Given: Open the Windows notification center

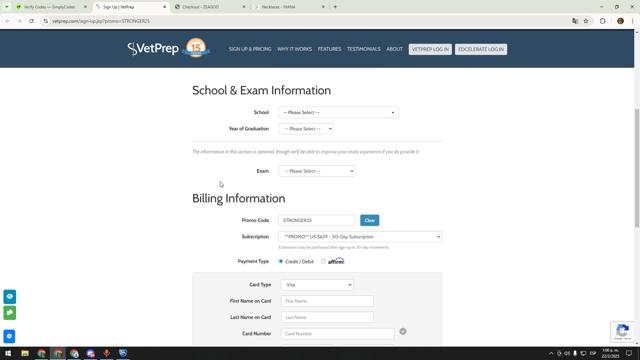Looking at the screenshot, I should 629,353.
